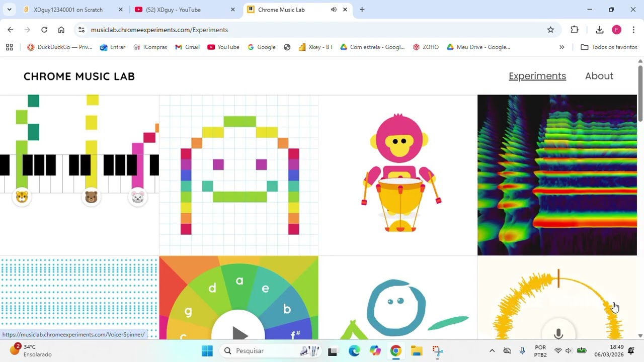The image size is (644, 362).
Task: Close the Scratch tab
Action: tap(120, 10)
